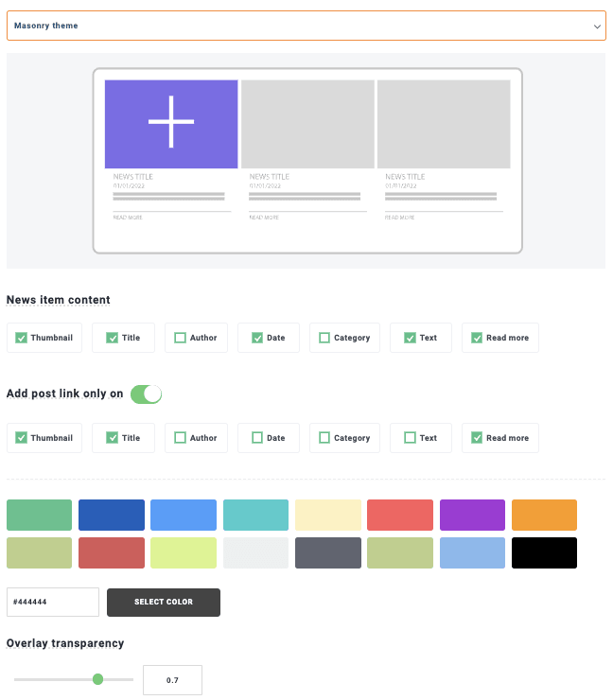Turn off Add post link only on
Image resolution: width=613 pixels, height=700 pixels.
(x=146, y=394)
